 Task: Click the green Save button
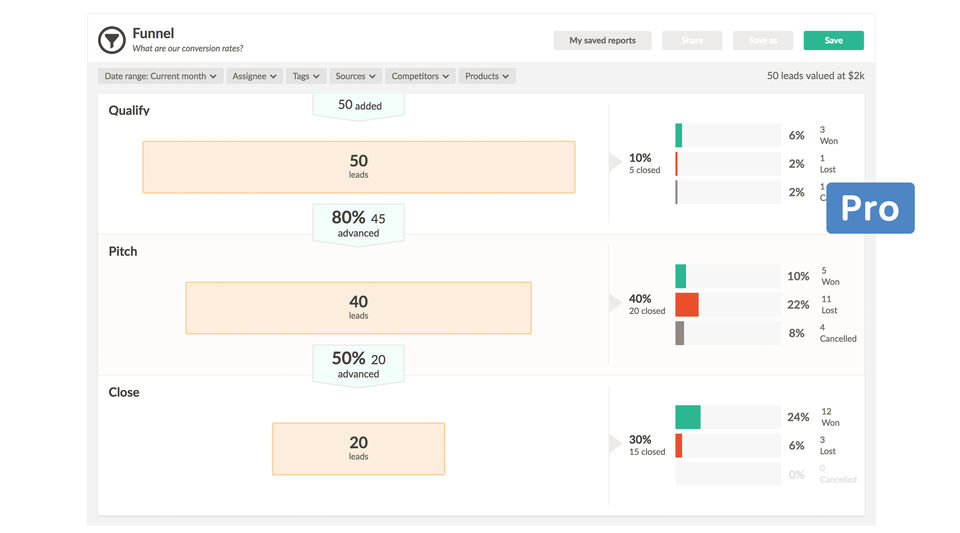[x=833, y=41]
